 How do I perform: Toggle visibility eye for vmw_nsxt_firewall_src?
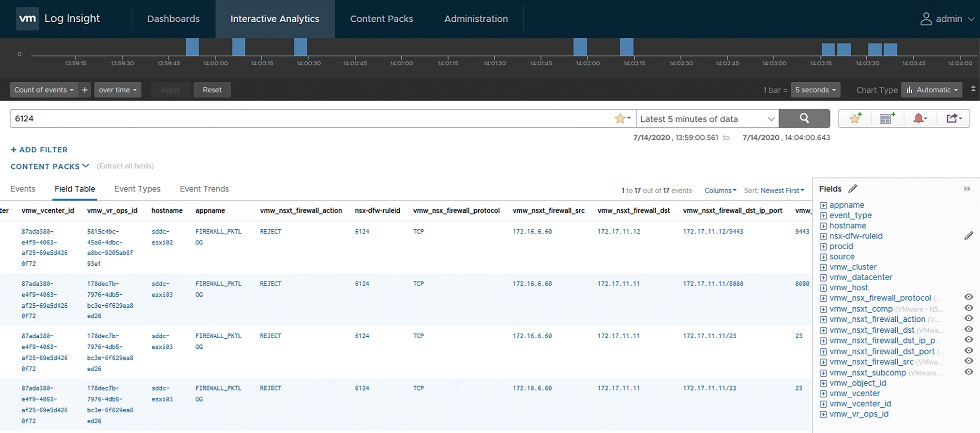(x=968, y=361)
